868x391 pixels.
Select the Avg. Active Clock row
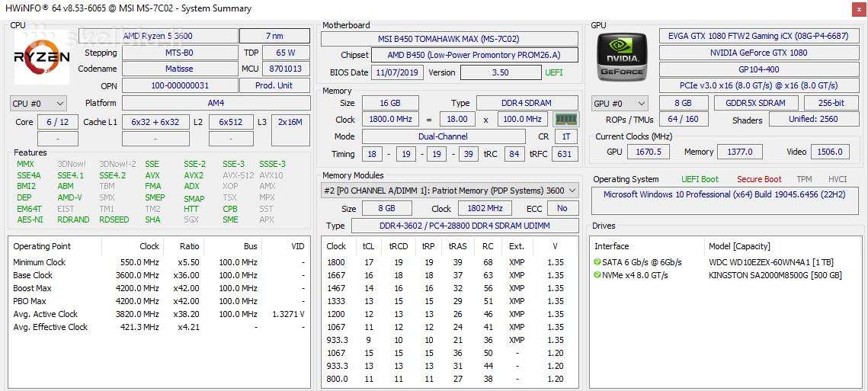point(159,314)
